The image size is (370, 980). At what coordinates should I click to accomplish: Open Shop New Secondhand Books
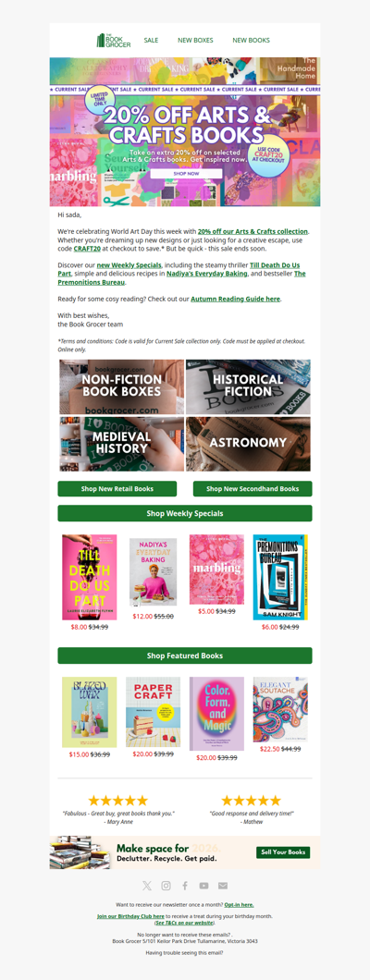(253, 489)
